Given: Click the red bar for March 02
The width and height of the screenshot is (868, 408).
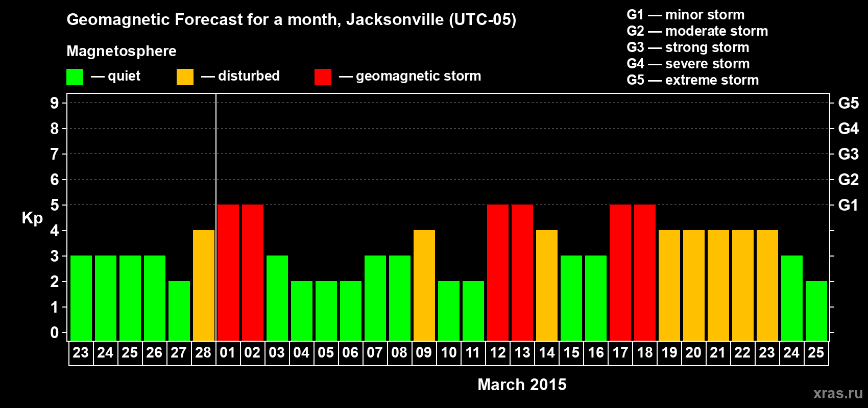Looking at the screenshot, I should (x=253, y=272).
